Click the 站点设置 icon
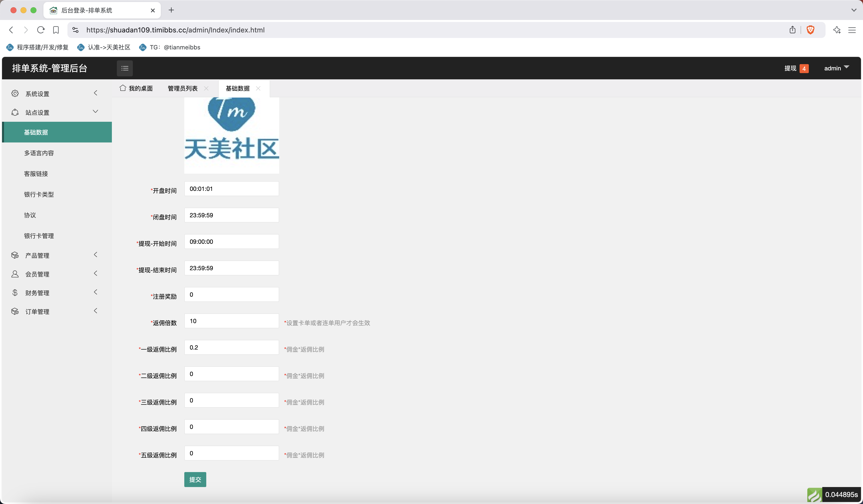863x504 pixels. pyautogui.click(x=15, y=112)
